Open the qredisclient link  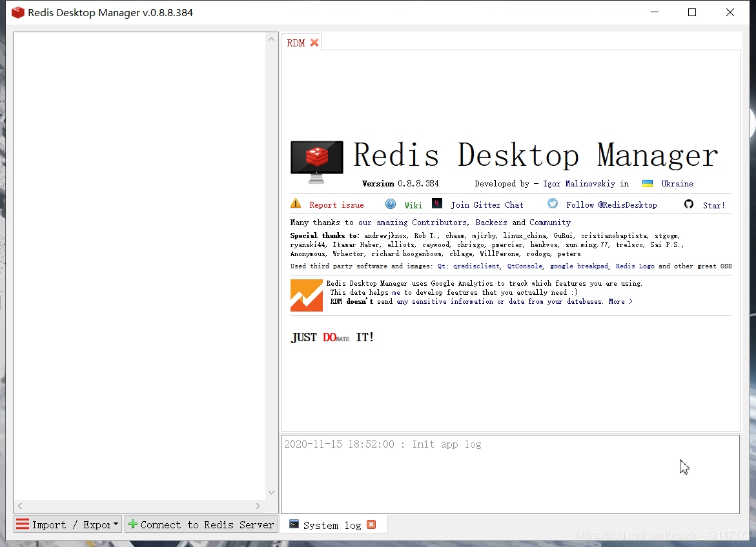[476, 266]
